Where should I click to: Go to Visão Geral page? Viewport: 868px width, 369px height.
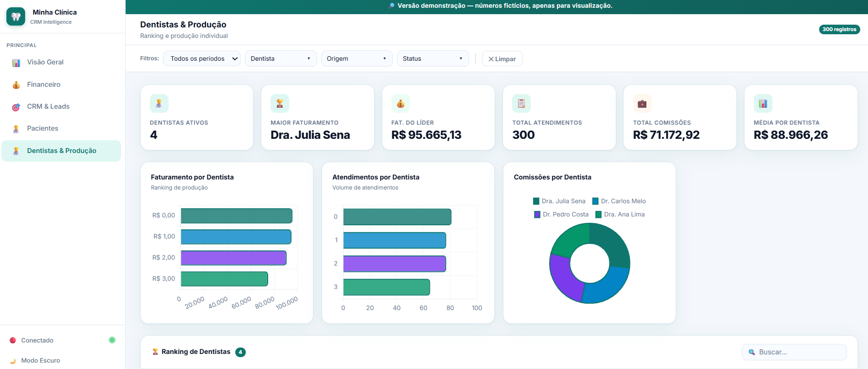(x=61, y=62)
